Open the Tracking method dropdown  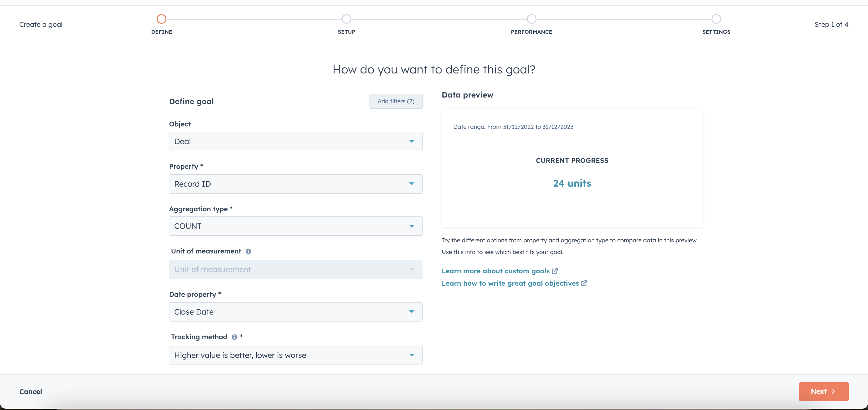pos(295,355)
